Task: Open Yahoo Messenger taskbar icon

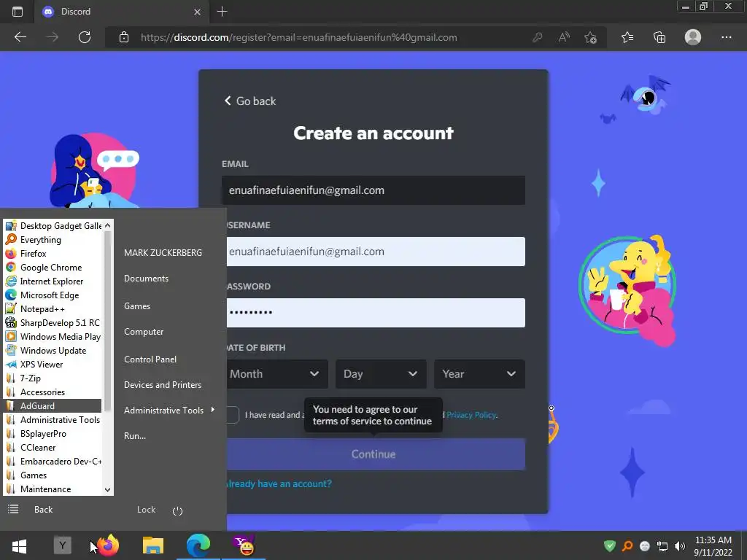Action: (x=244, y=545)
